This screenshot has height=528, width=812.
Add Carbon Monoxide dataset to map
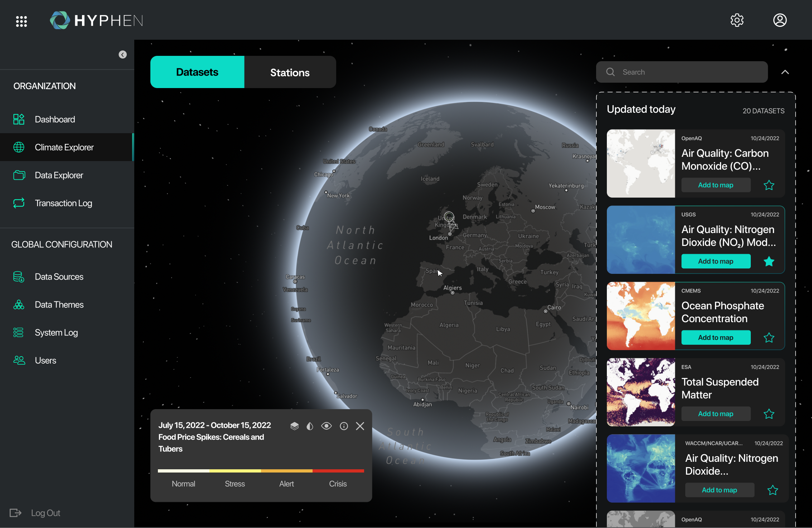716,185
